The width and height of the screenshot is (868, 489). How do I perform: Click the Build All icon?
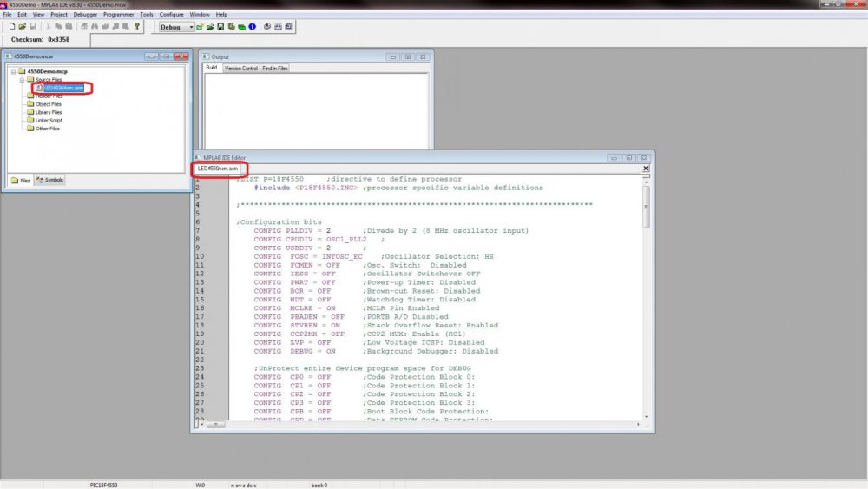coord(278,27)
